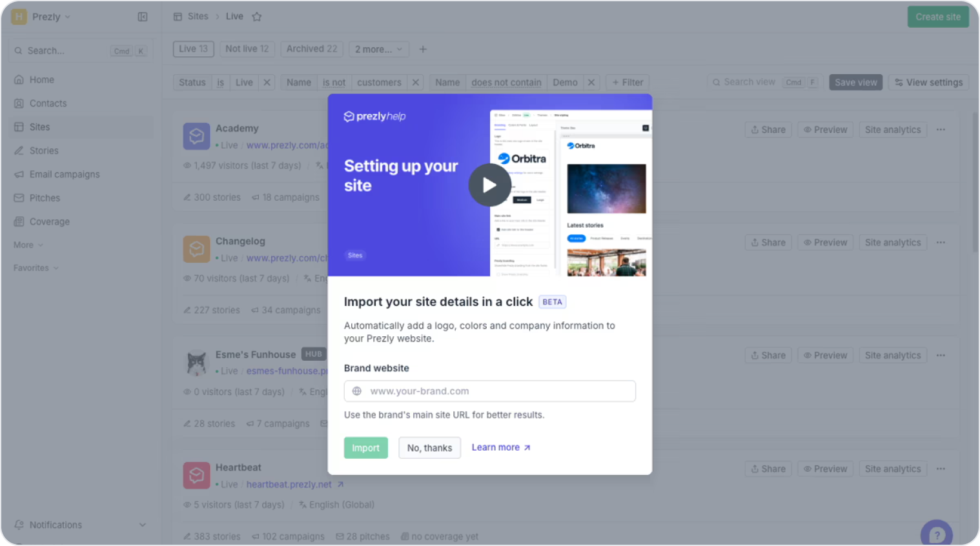980x546 pixels.
Task: Preview the Academy site
Action: pyautogui.click(x=825, y=130)
